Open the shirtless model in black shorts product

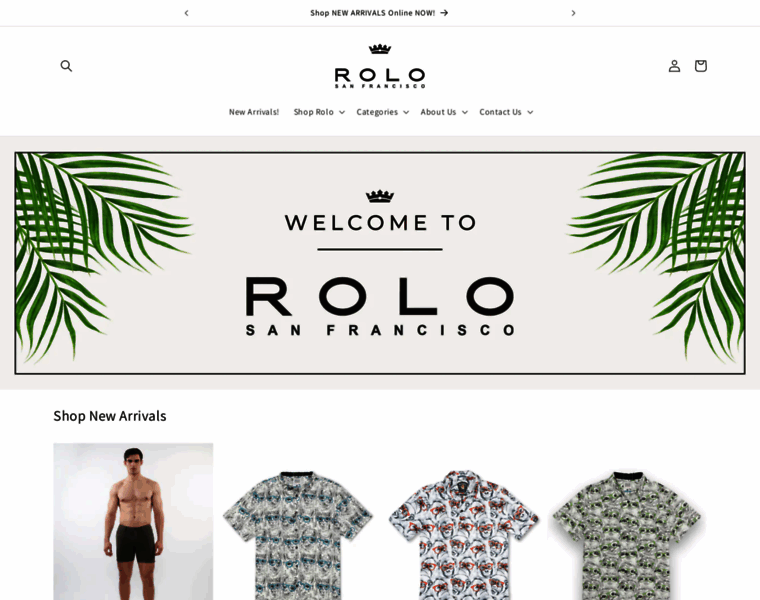click(133, 521)
